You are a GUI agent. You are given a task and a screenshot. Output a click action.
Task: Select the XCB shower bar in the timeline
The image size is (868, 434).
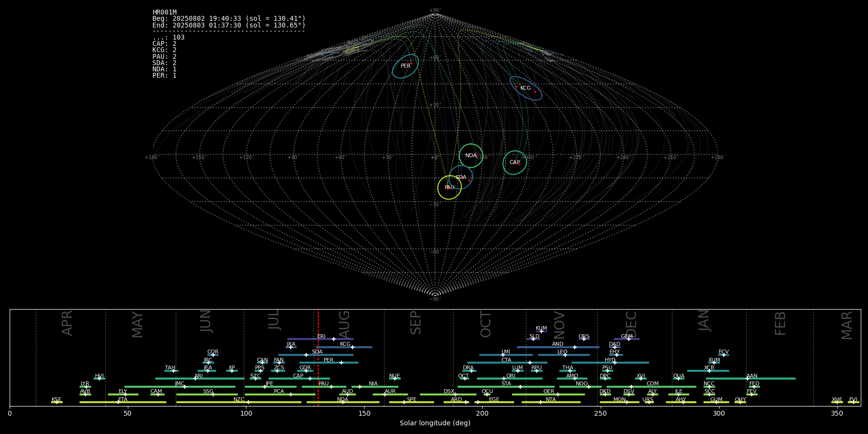(708, 371)
